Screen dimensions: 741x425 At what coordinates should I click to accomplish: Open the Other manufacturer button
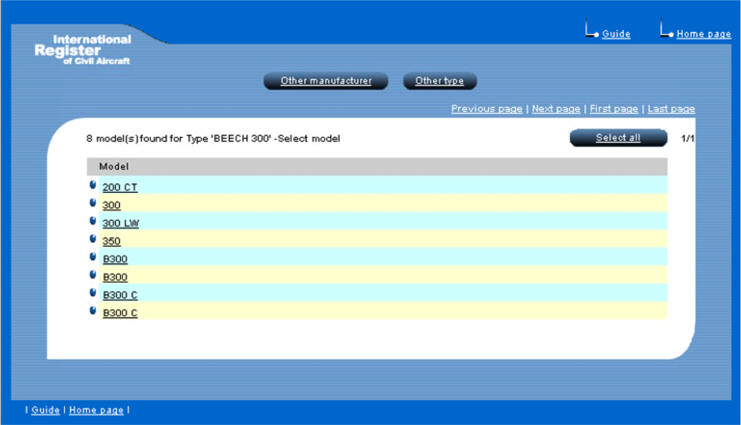(x=326, y=81)
